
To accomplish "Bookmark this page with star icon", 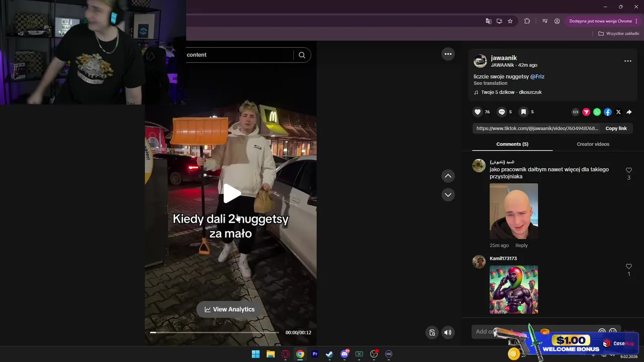I will tap(510, 21).
